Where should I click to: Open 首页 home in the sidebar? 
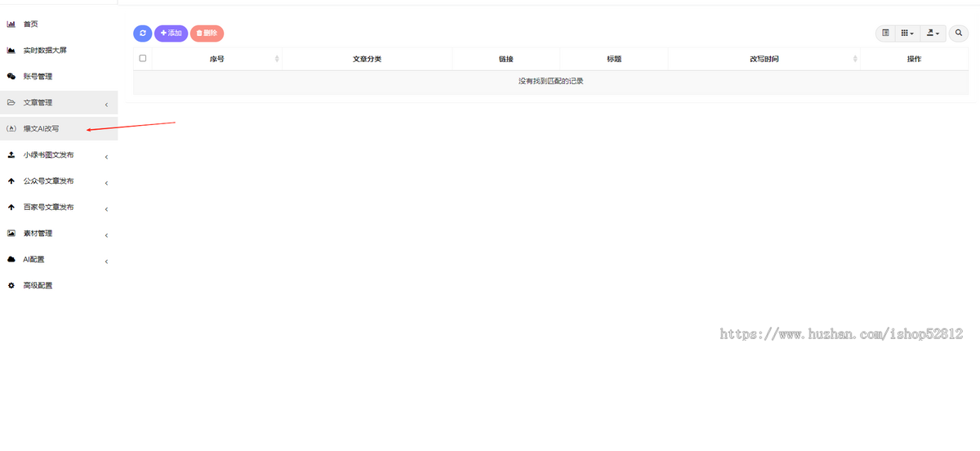click(59, 25)
